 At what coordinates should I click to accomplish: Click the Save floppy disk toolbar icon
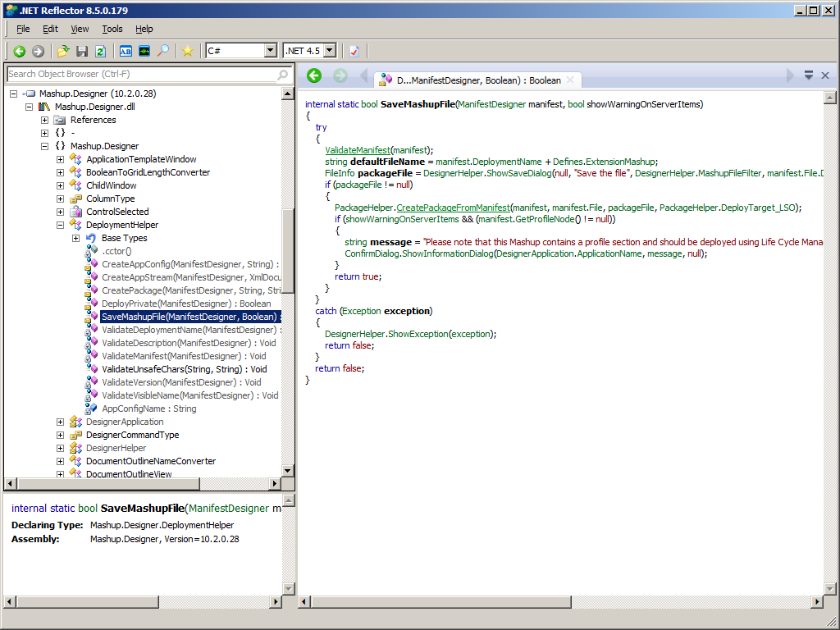point(82,51)
